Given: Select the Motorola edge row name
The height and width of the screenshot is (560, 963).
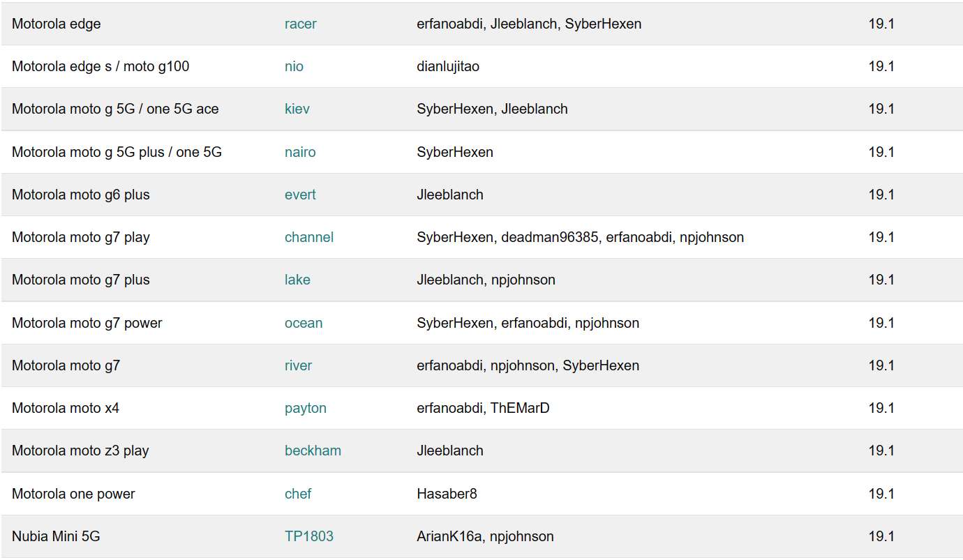Looking at the screenshot, I should [x=57, y=24].
